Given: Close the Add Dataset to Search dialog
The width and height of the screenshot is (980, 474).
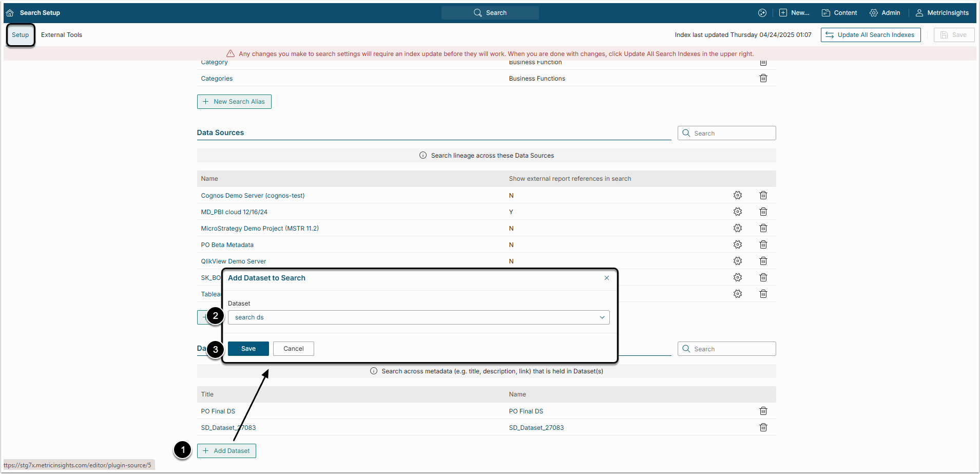Looking at the screenshot, I should coord(606,278).
